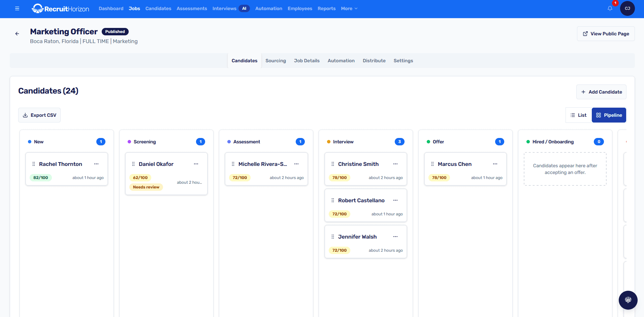Open options menu on Jennifer Walsh's card
The image size is (644, 317).
click(395, 237)
